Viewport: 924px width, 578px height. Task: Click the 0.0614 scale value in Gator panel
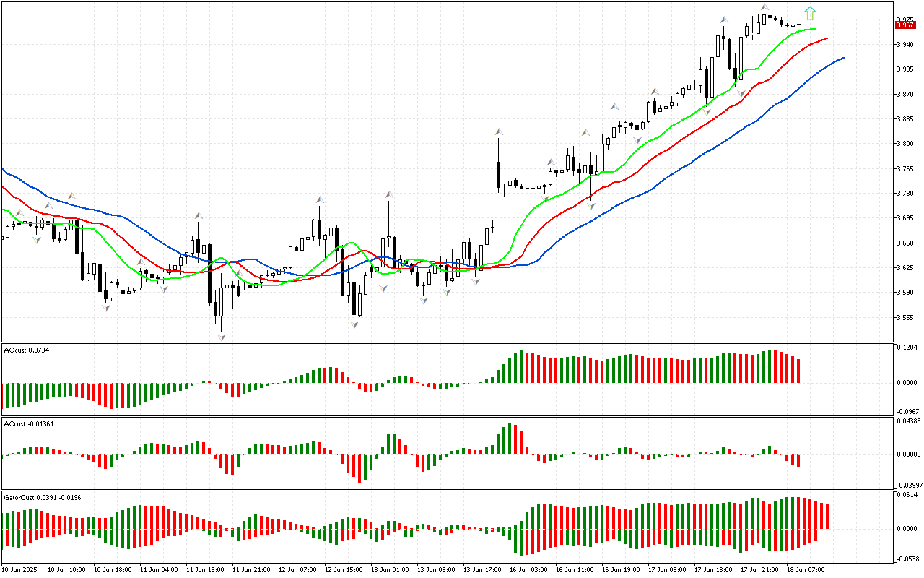pyautogui.click(x=907, y=495)
